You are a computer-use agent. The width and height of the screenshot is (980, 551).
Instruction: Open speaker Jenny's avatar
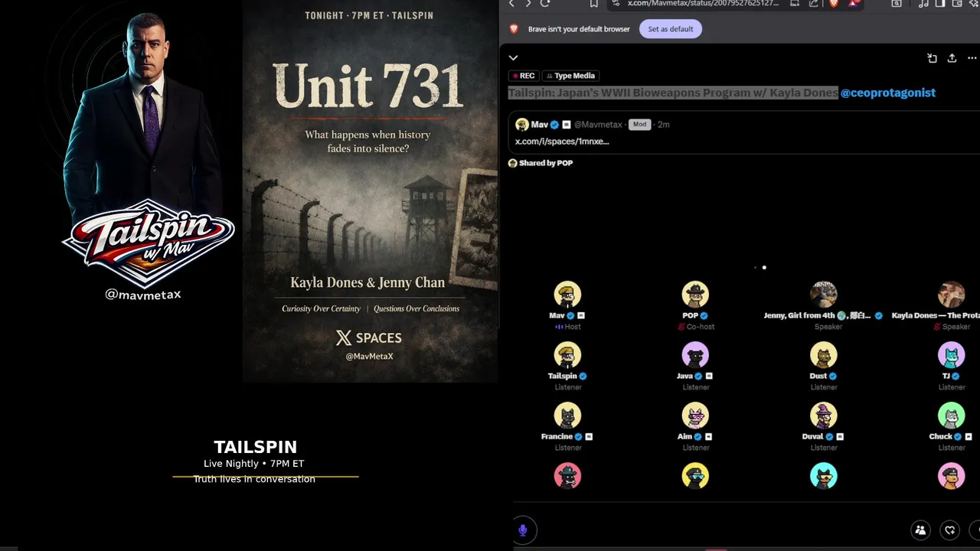click(x=824, y=295)
